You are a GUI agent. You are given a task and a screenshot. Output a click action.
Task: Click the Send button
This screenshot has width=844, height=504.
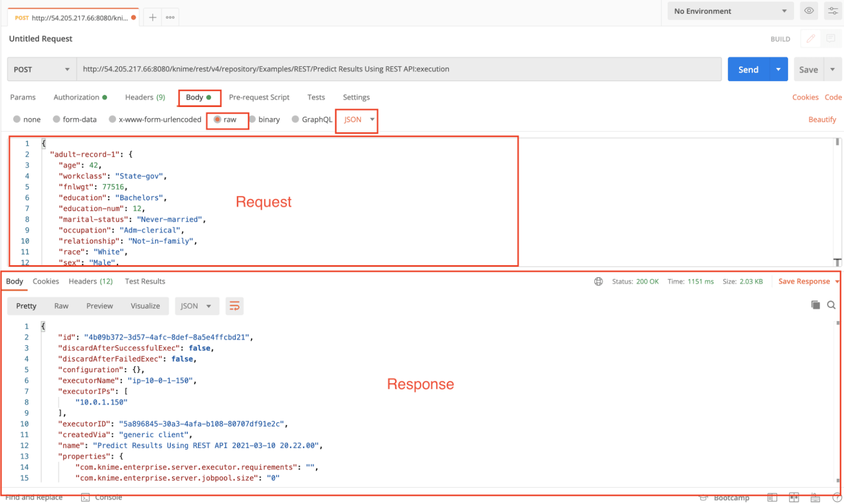748,69
